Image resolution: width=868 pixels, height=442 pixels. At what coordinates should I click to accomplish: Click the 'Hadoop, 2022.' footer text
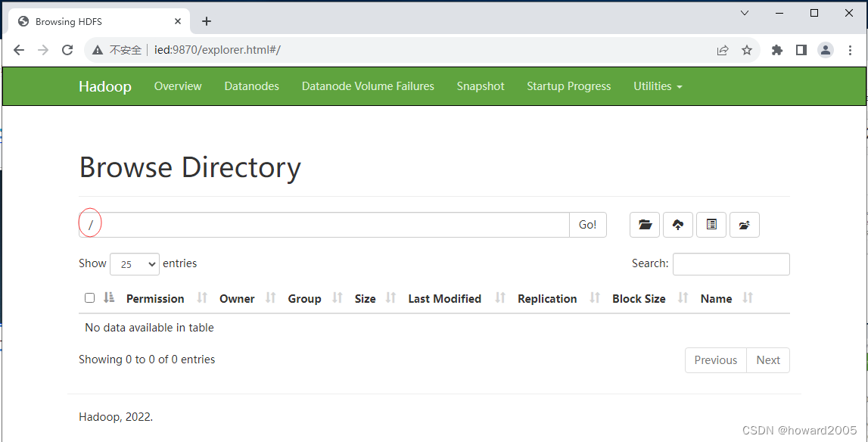click(116, 417)
